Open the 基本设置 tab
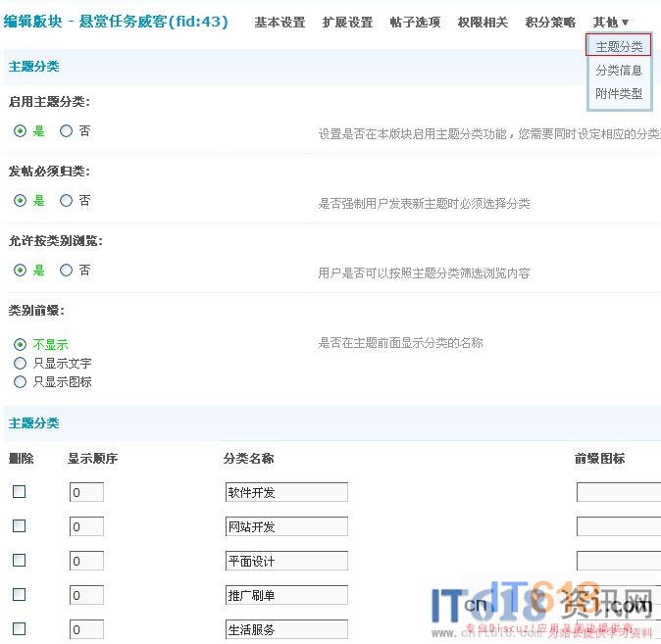The height and width of the screenshot is (644, 661). point(280,22)
